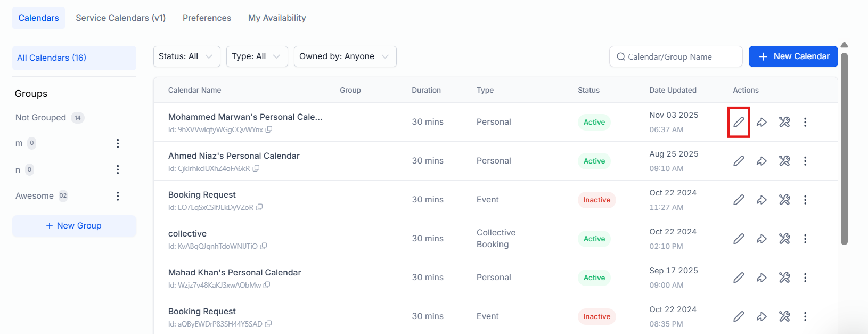Expand the Status: All filter

186,56
